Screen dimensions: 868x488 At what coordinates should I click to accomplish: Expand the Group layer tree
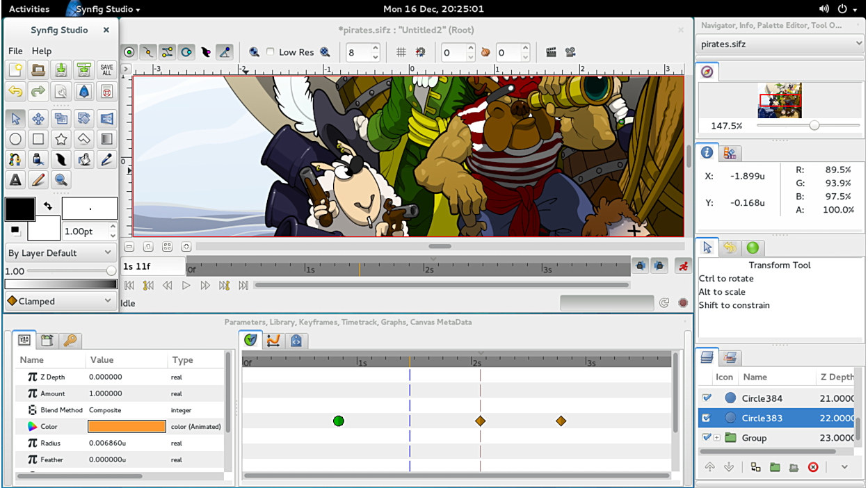pyautogui.click(x=717, y=438)
